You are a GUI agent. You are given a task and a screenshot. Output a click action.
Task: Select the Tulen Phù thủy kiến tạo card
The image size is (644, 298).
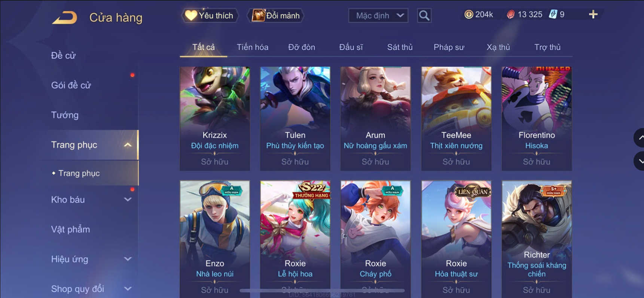295,119
